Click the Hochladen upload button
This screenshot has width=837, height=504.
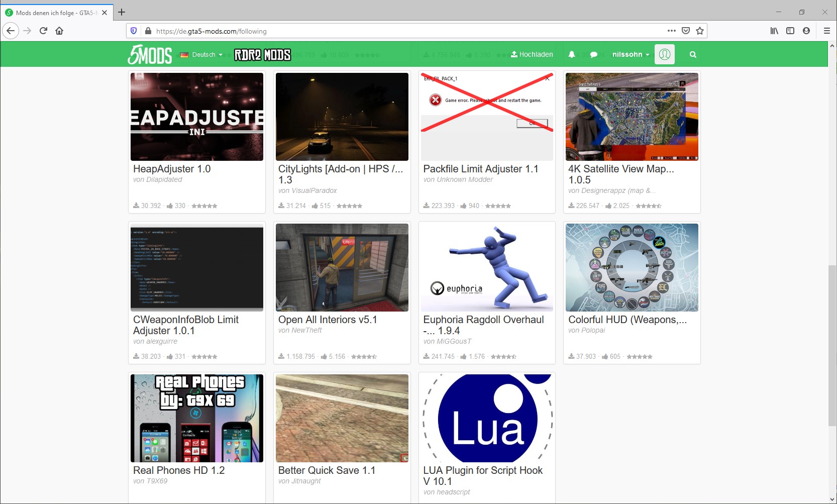click(532, 54)
